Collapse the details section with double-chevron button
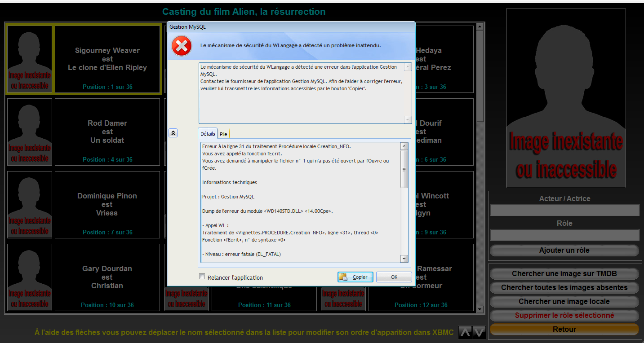644x343 pixels. coord(173,133)
